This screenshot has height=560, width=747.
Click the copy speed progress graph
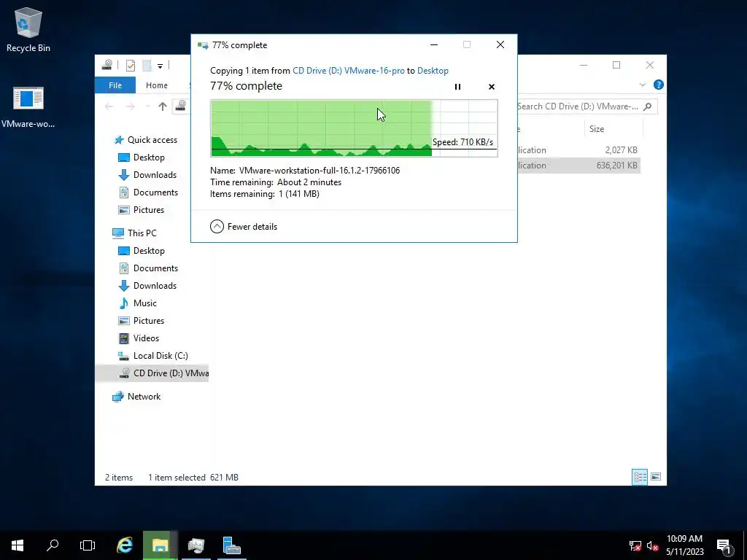tap(354, 128)
